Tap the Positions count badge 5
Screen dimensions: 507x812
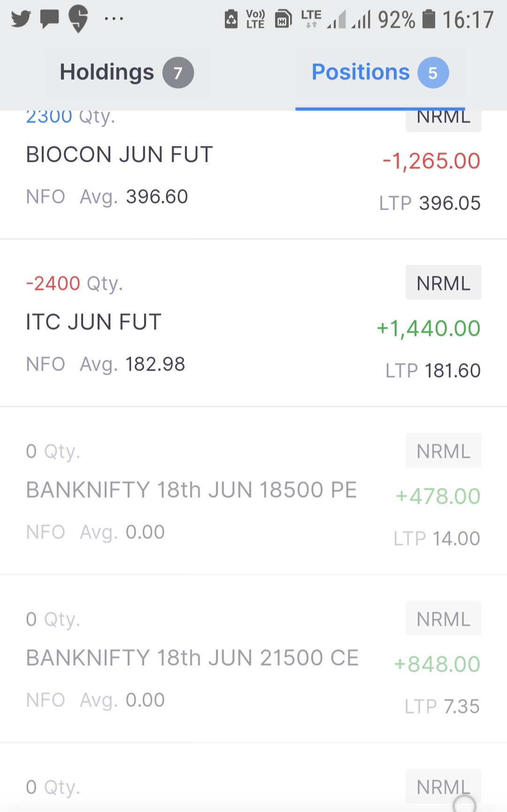[433, 73]
